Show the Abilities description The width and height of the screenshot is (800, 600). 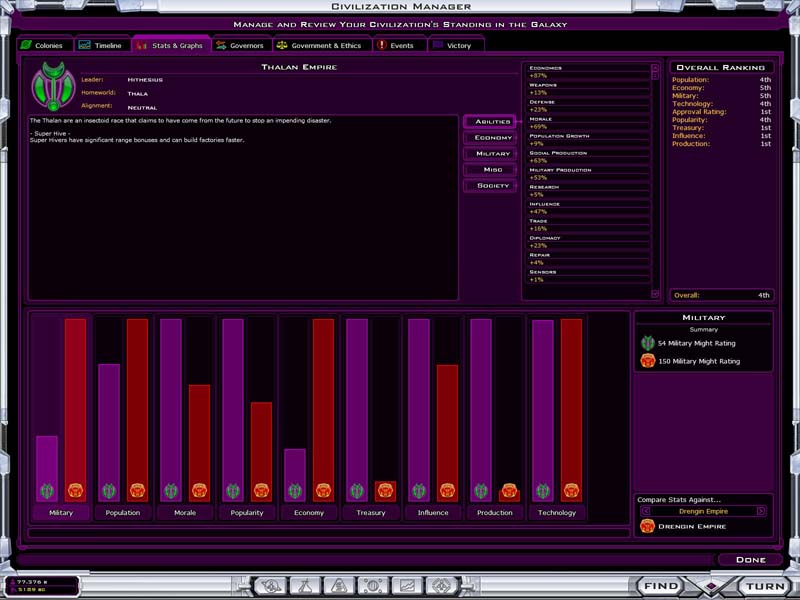490,121
